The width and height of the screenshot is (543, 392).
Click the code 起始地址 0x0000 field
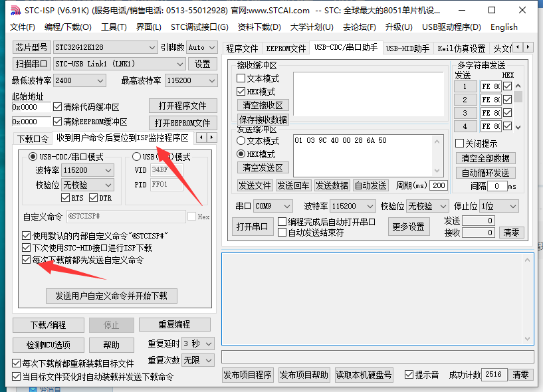(x=31, y=107)
